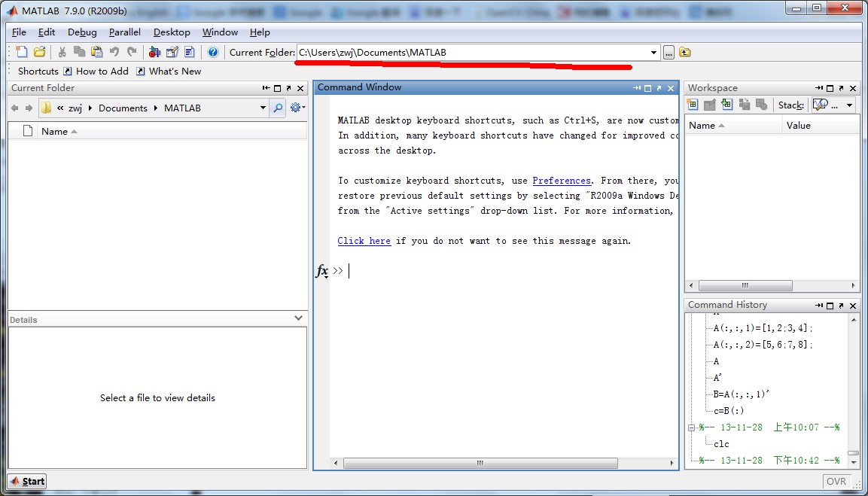
Task: Open the Workspace plot selector dropdown
Action: (x=850, y=105)
